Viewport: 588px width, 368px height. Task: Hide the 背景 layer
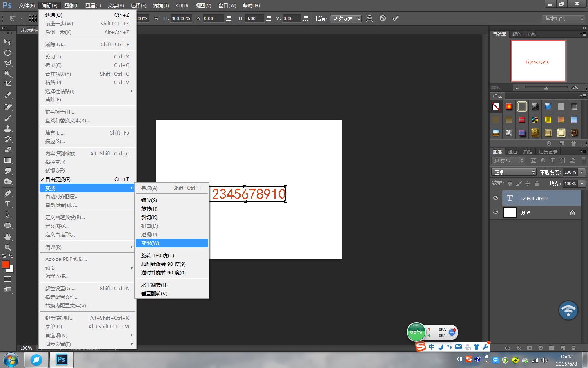(496, 213)
